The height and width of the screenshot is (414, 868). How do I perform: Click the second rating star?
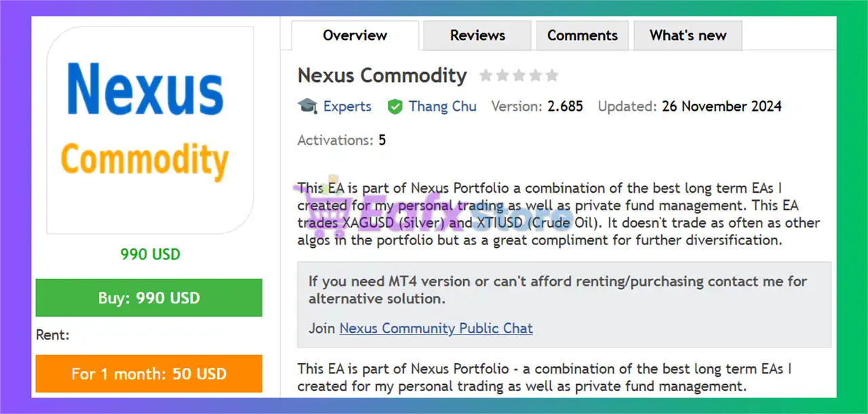click(x=502, y=75)
